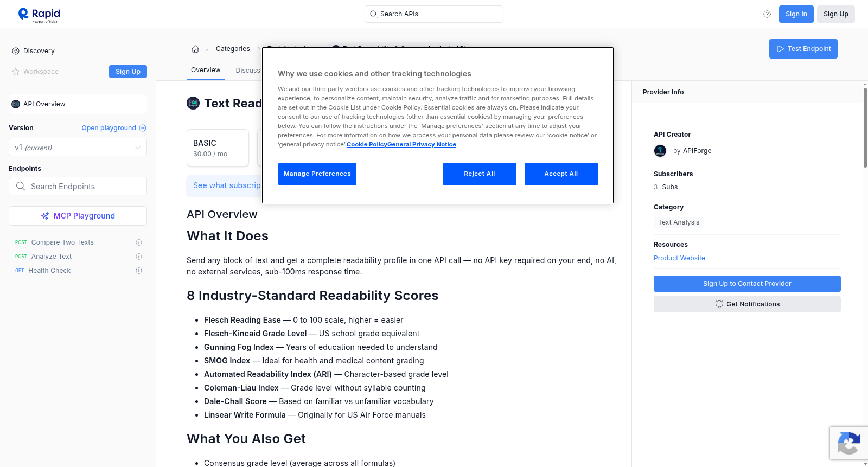Screen dimensions: 868x467
Task: Click the reCAPTCHA badge
Action: (848, 443)
